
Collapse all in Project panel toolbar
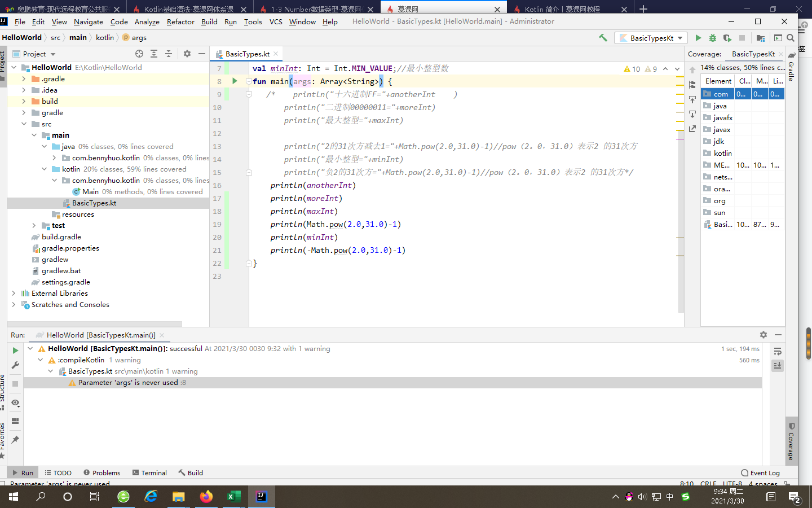(x=168, y=54)
